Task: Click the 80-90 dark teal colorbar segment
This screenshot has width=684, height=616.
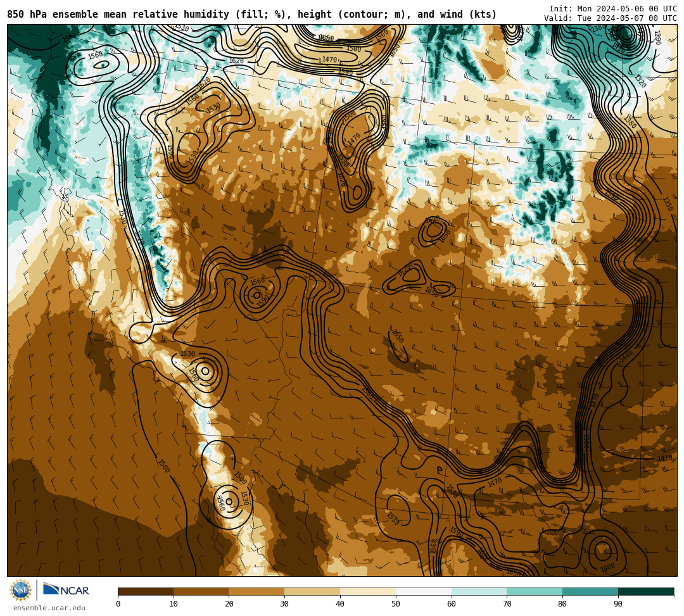Action: pos(590,591)
